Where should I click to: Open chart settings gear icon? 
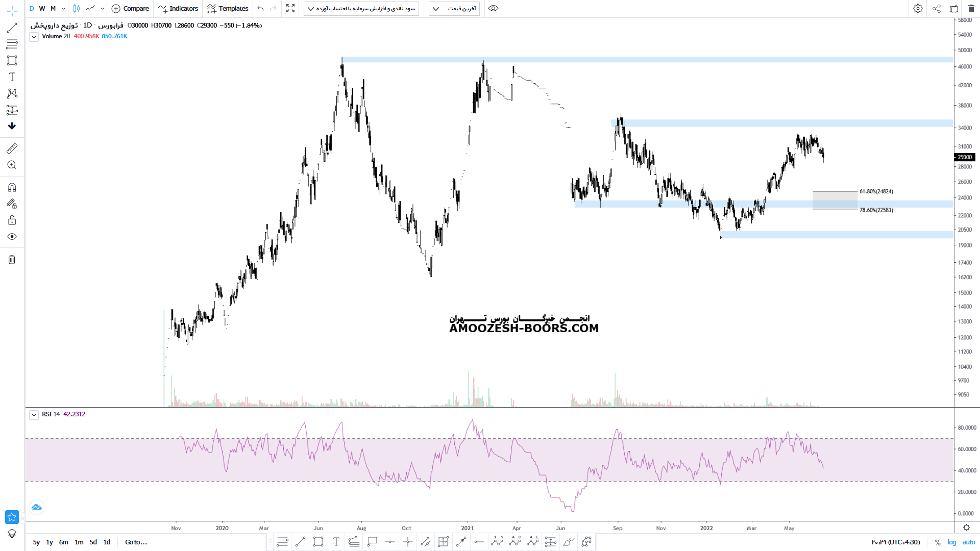(918, 9)
